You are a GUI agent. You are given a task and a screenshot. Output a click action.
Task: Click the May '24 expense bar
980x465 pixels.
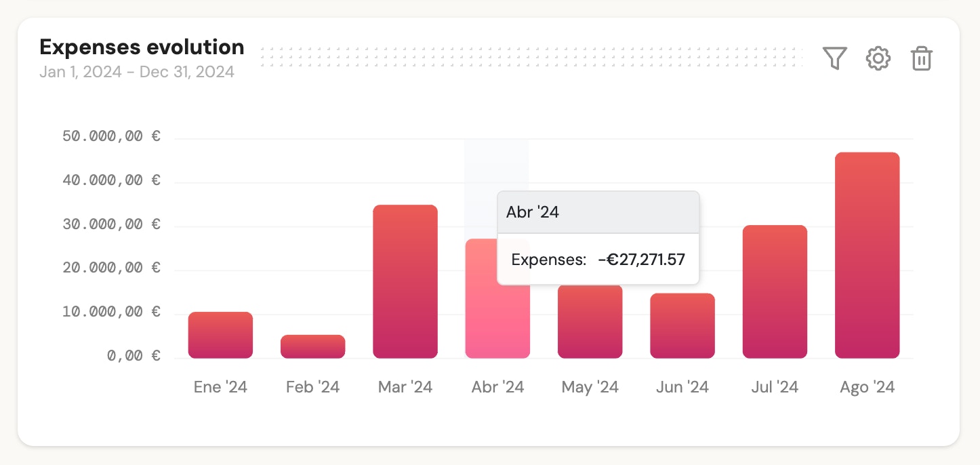point(590,322)
